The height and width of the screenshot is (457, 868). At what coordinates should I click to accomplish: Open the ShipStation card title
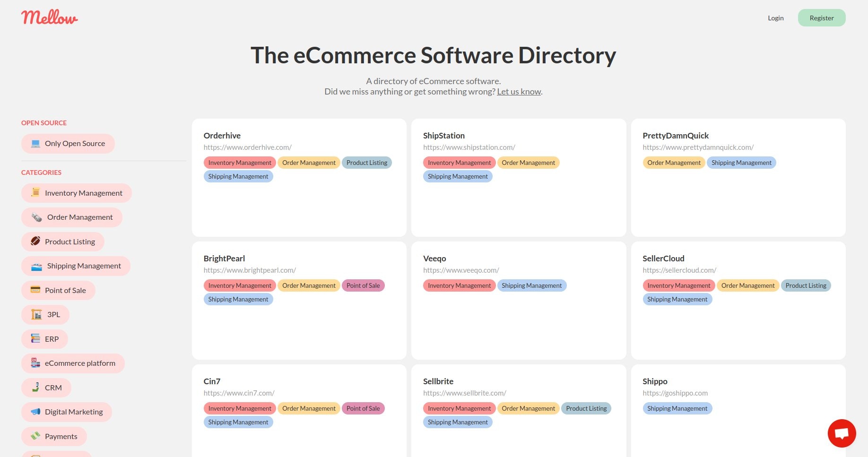click(x=444, y=136)
